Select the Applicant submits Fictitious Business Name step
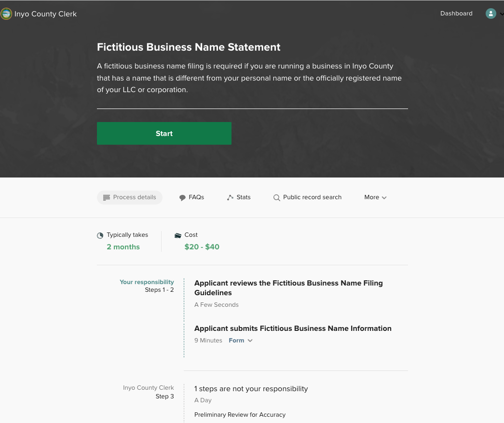504x423 pixels. (293, 328)
